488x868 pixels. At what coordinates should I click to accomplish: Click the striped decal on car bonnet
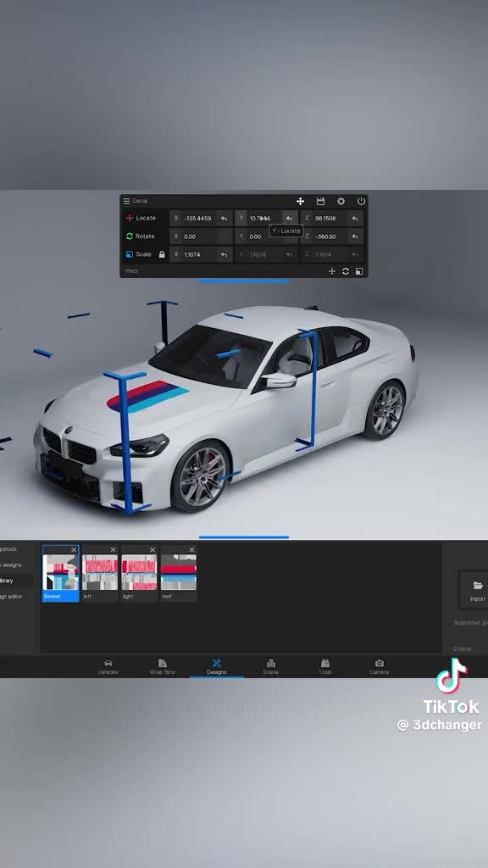click(147, 397)
